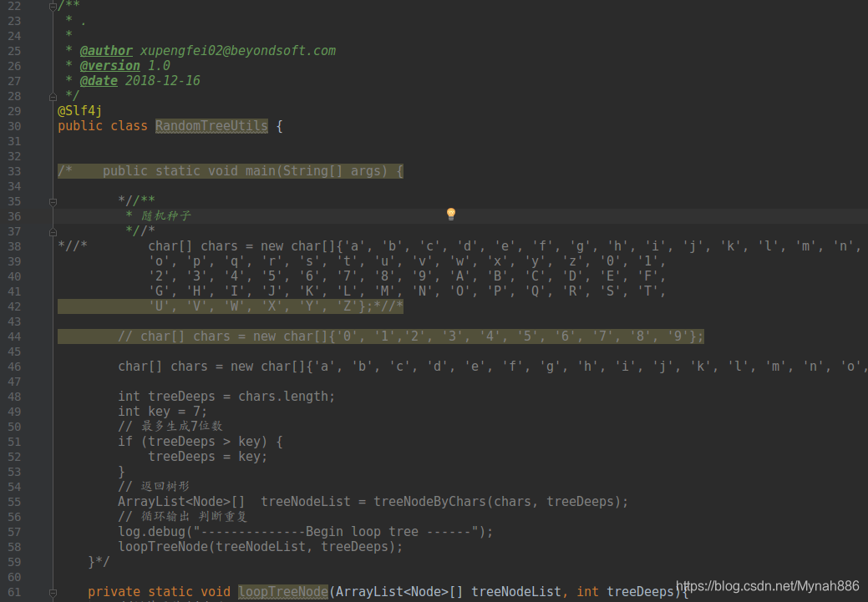
Task: Click the version value 1.0
Action: (x=159, y=66)
